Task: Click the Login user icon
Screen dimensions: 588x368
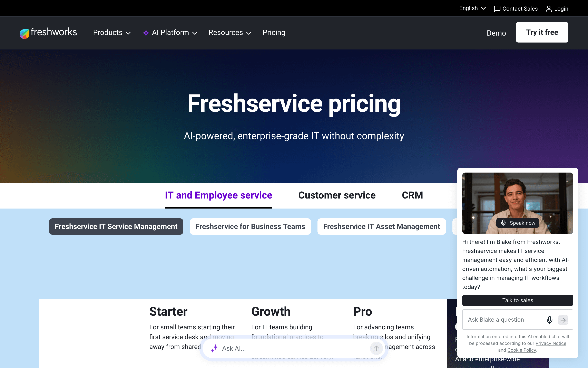Action: pyautogui.click(x=549, y=9)
